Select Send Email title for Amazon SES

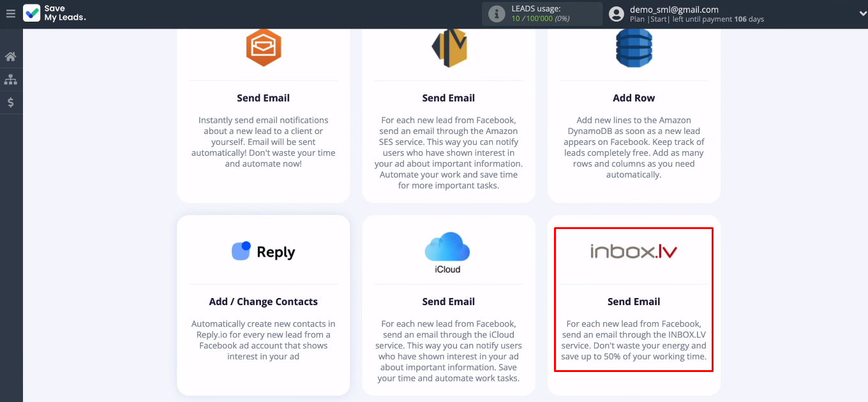[449, 98]
